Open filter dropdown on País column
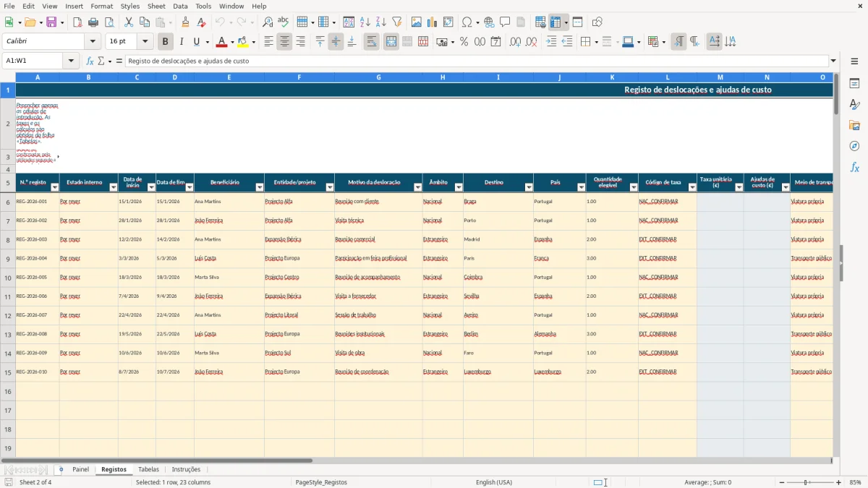The height and width of the screenshot is (488, 868). pyautogui.click(x=581, y=187)
